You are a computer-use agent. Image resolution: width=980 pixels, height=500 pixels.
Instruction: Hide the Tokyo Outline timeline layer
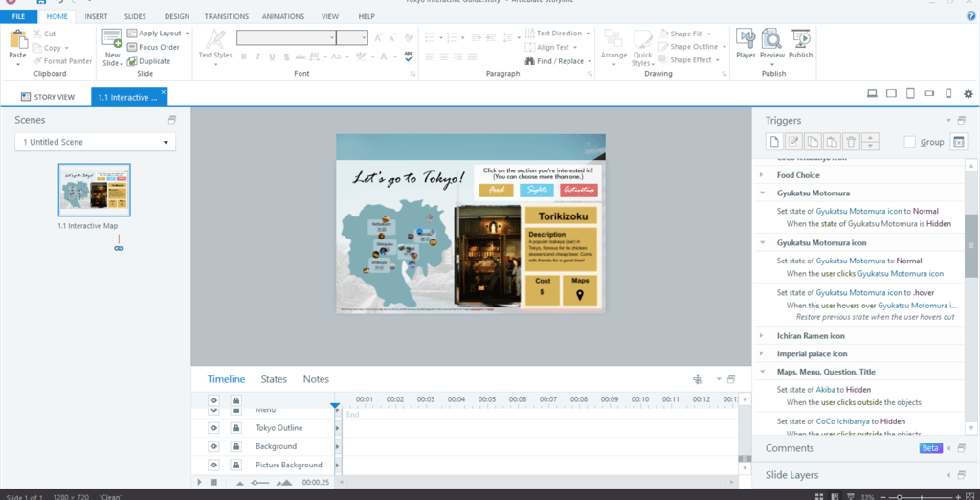[x=213, y=428]
